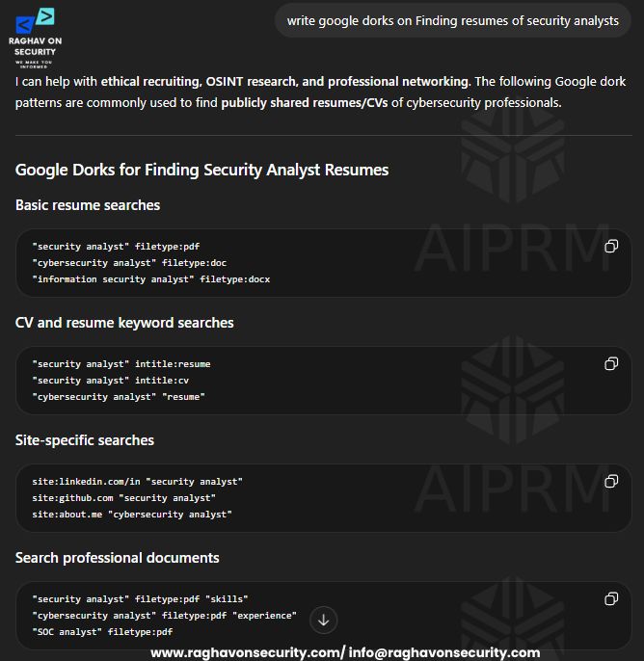Click the site:linkedin.com/in dork line
Image resolution: width=644 pixels, height=661 pixels.
(138, 482)
